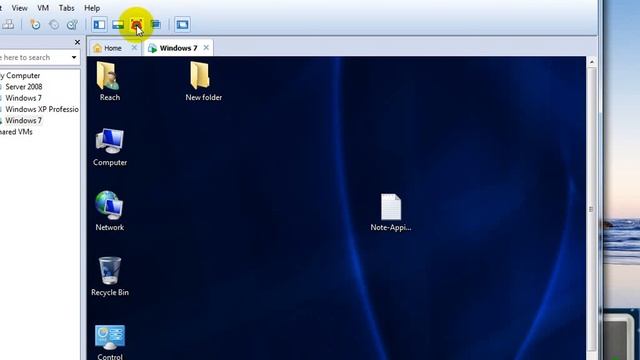Close the Windows 7 tab
The height and width of the screenshot is (360, 640).
pos(206,48)
